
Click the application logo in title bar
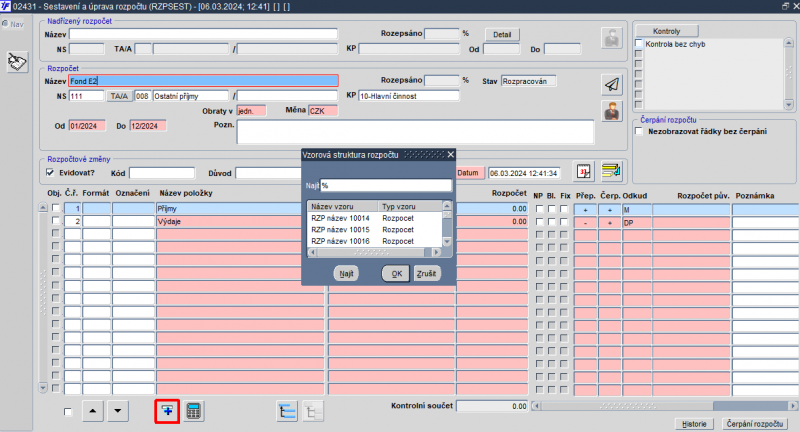pyautogui.click(x=6, y=6)
